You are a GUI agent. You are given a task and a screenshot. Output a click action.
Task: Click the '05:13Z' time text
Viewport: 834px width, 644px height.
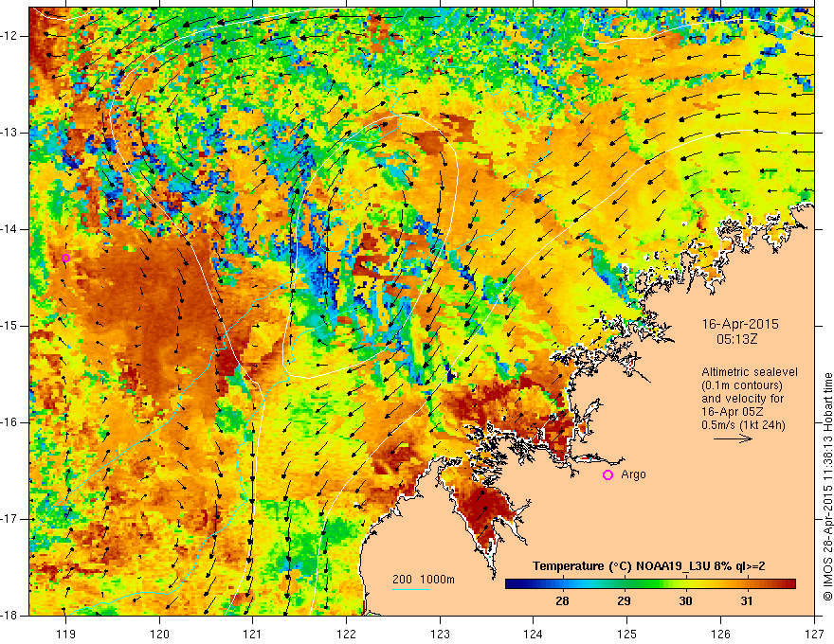[736, 339]
